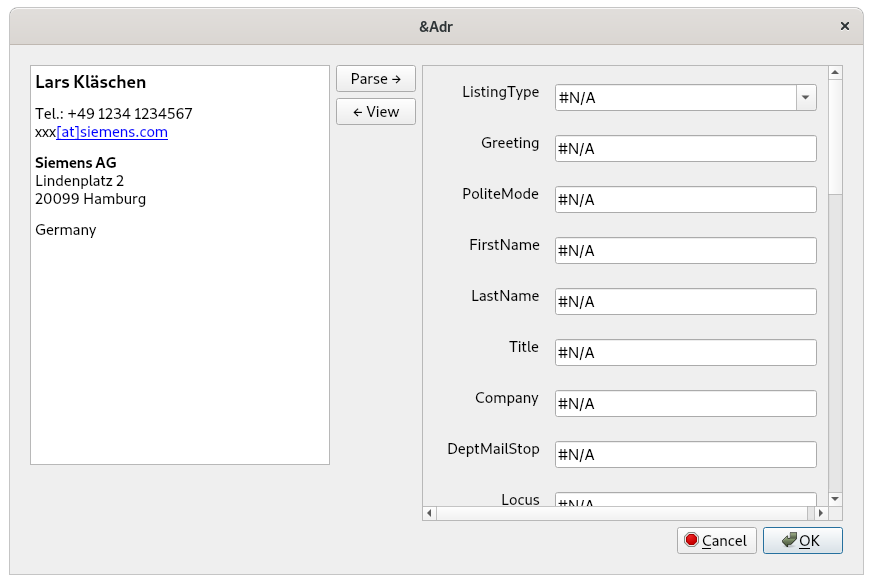Focus the Title field
This screenshot has height=584, width=873.
tap(685, 352)
